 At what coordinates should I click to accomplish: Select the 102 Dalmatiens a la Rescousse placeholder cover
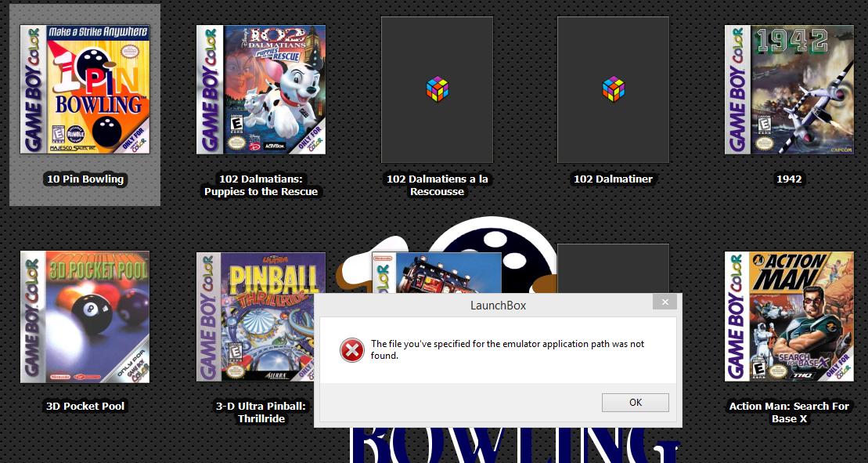coord(438,89)
